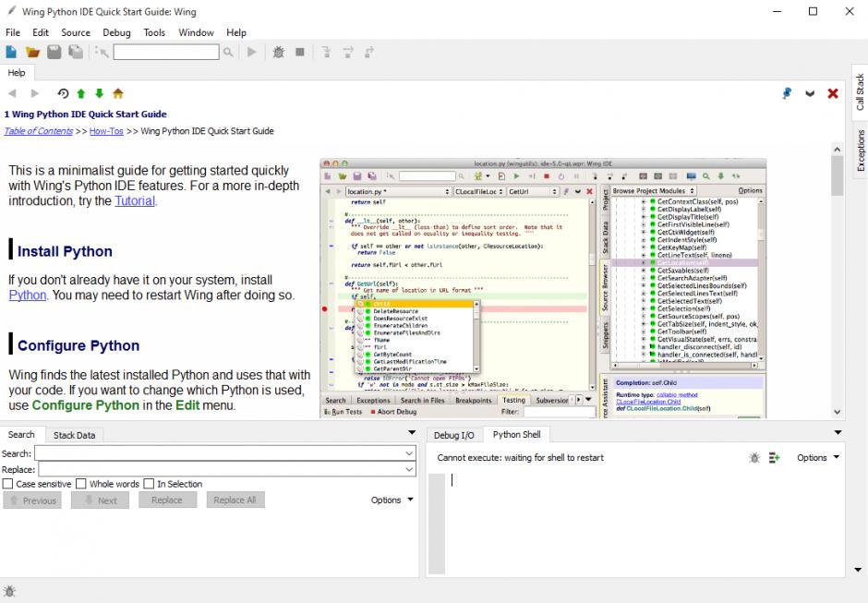Select the Search tab in bottom panel
The height and width of the screenshot is (603, 868).
(21, 435)
